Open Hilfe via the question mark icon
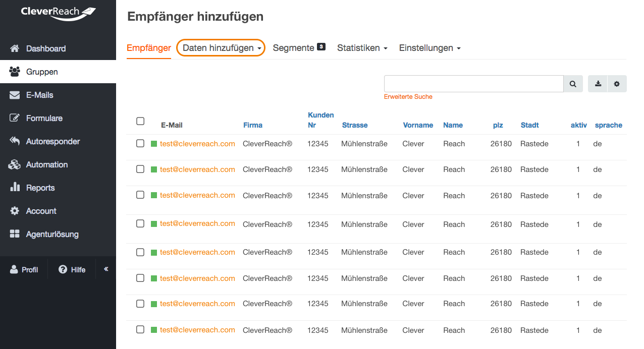 pos(63,269)
